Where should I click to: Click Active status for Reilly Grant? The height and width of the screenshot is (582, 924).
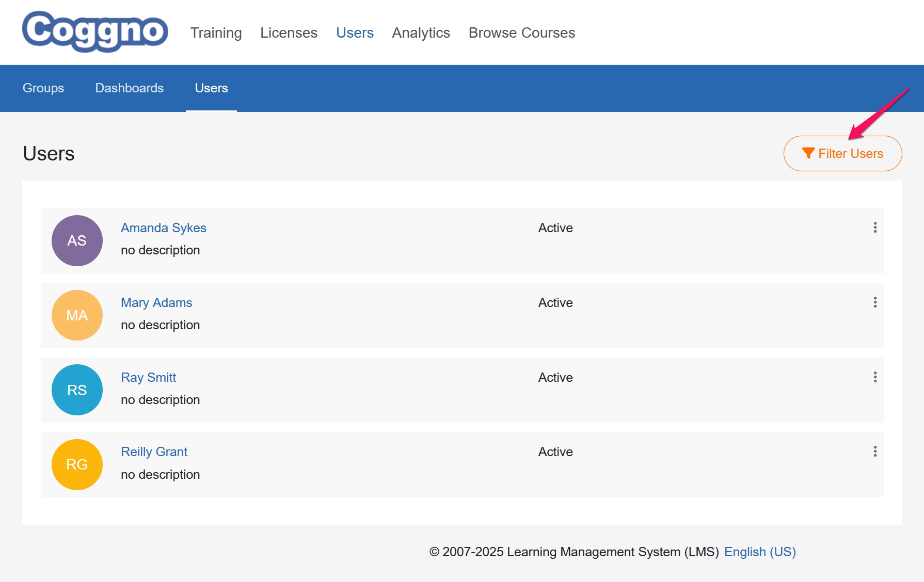555,452
